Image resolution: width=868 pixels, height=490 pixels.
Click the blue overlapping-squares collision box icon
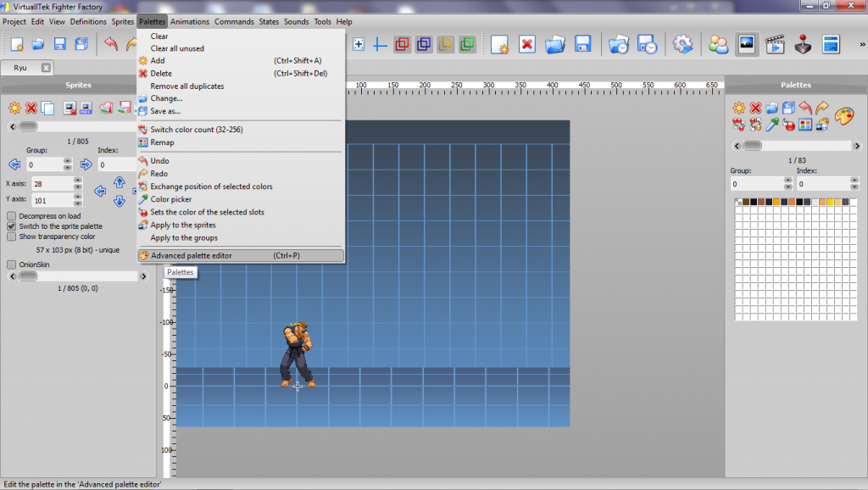click(424, 44)
